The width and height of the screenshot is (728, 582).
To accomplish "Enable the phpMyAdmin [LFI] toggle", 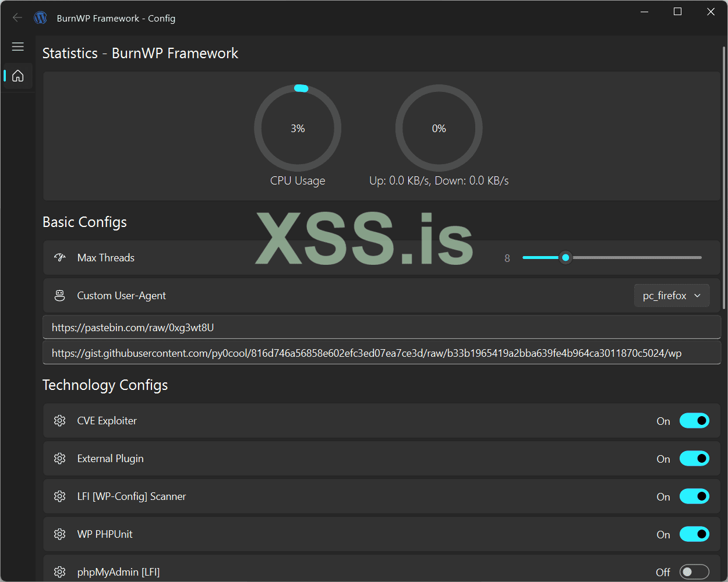I will (694, 572).
